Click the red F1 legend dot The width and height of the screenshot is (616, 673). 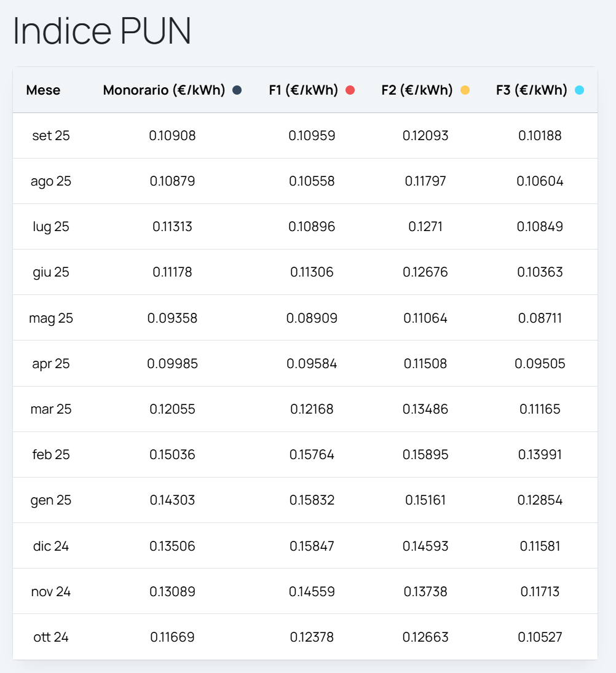click(x=350, y=90)
